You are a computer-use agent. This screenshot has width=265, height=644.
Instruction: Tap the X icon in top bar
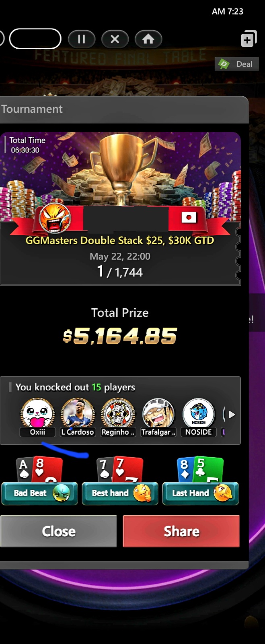pyautogui.click(x=115, y=39)
